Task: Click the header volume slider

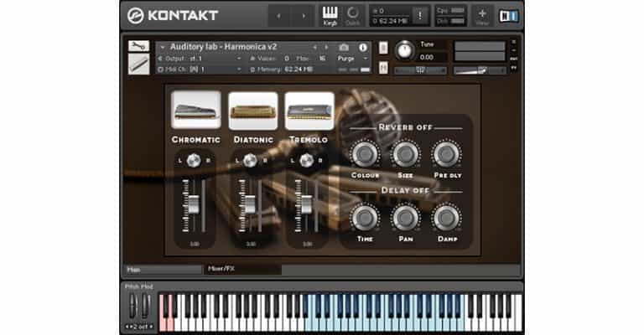Action: [x=480, y=70]
